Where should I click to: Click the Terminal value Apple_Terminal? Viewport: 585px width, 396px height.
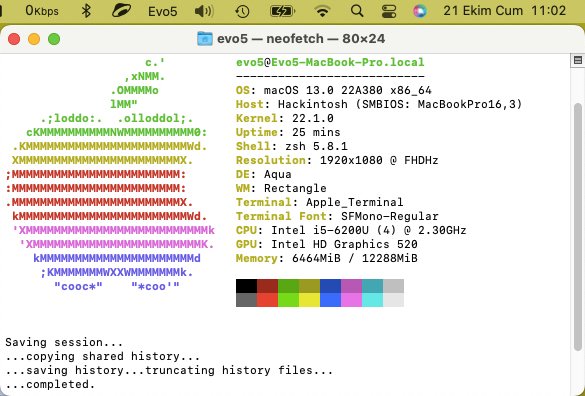coord(354,202)
